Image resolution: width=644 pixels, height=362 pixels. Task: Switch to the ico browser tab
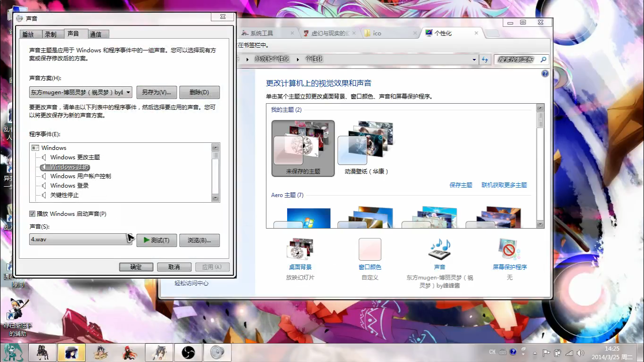pos(390,33)
